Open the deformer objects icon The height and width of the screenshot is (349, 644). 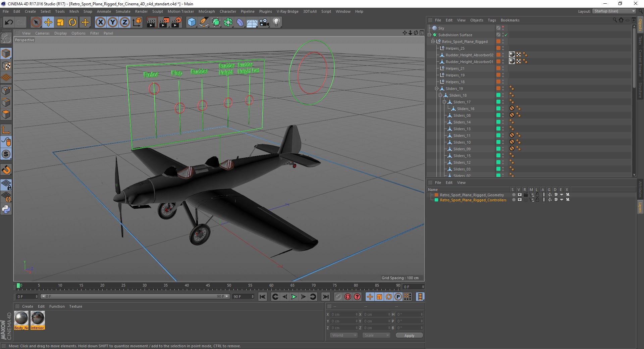pyautogui.click(x=240, y=22)
